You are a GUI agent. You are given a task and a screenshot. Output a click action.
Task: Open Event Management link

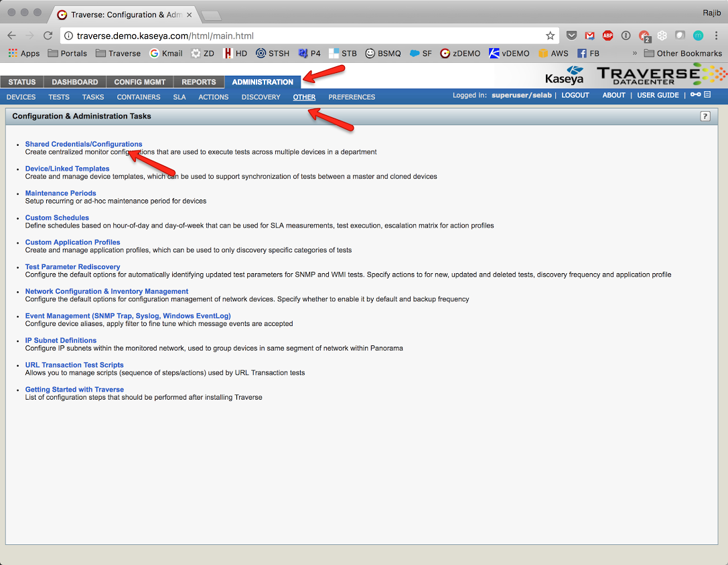[128, 316]
